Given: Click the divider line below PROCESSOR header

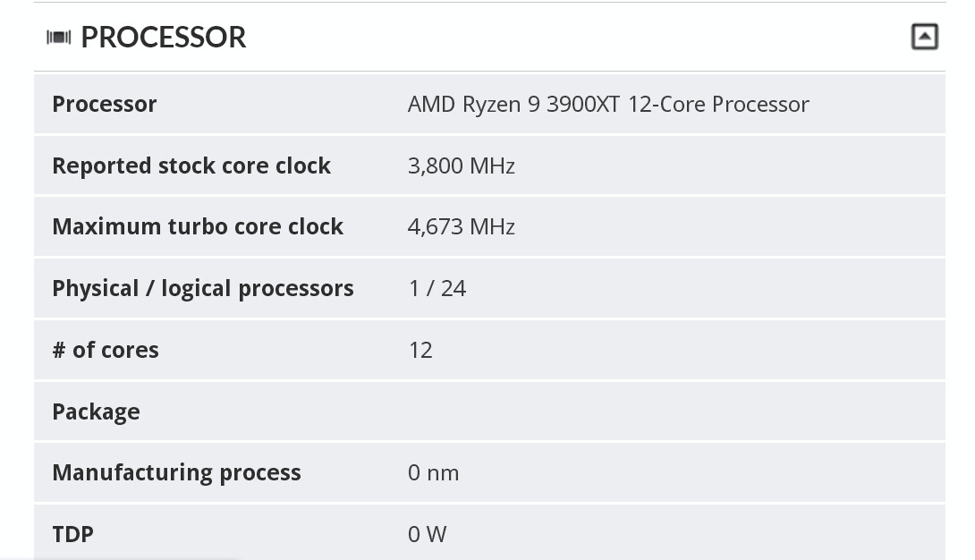Looking at the screenshot, I should pos(489,71).
